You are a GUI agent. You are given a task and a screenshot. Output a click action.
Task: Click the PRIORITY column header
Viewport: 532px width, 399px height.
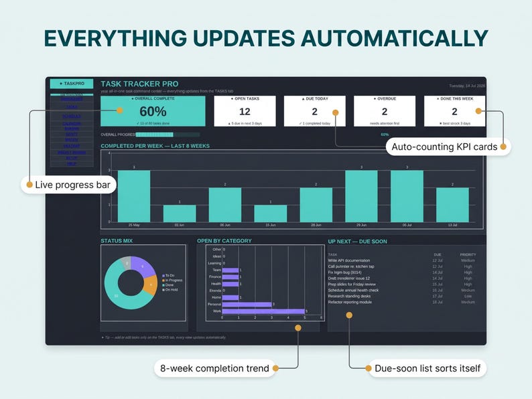(468, 254)
